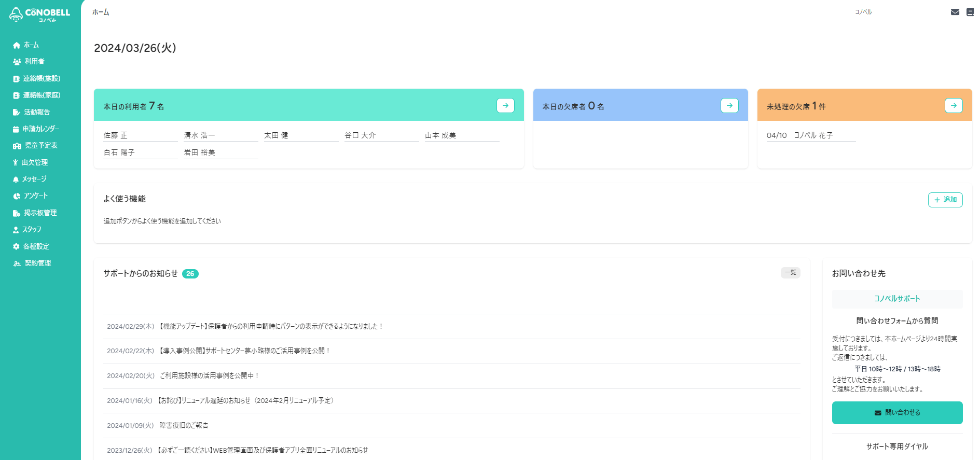This screenshot has width=980, height=460.
Task: Go to ホーム in the sidebar
Action: 31,45
